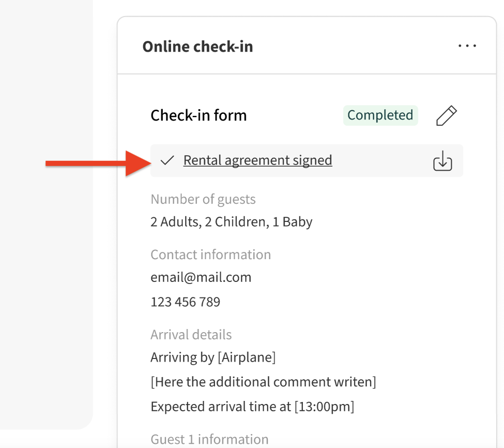Screen dimensions: 504x448
Task: Select the Online check-in panel title
Action: [x=197, y=47]
